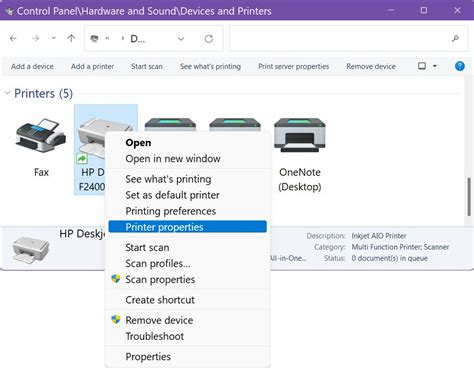The image size is (474, 368).
Task: Choose Open in new window
Action: 187,159
